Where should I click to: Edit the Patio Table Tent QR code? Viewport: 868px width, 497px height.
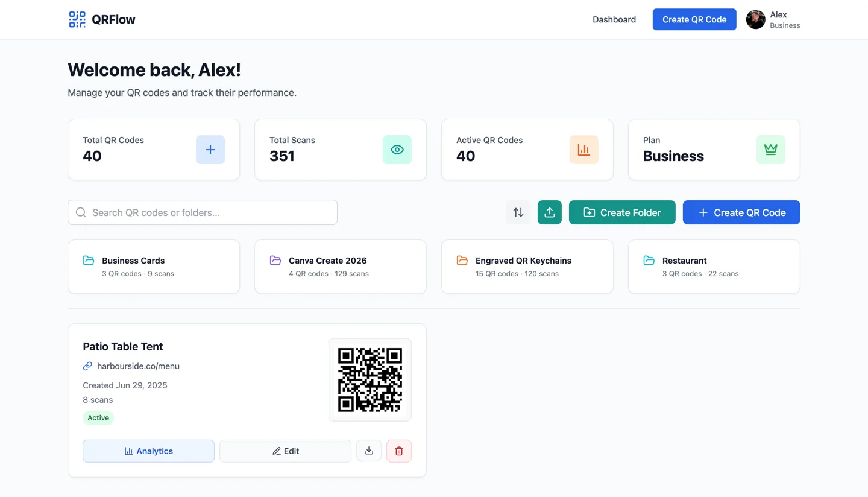click(x=285, y=451)
